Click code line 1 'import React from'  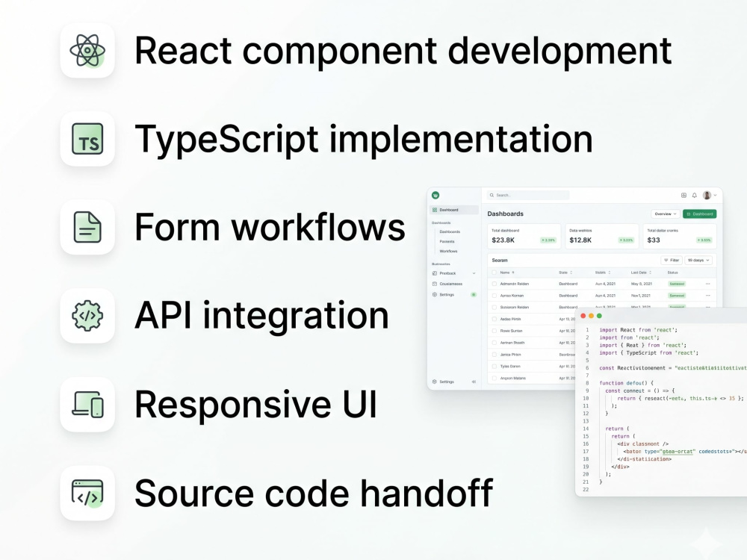pyautogui.click(x=639, y=330)
